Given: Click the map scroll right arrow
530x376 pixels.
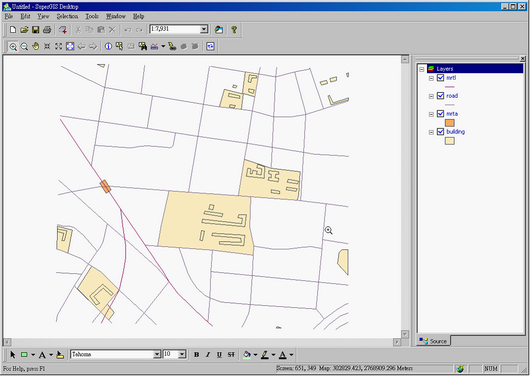Looking at the screenshot, I should 397,342.
